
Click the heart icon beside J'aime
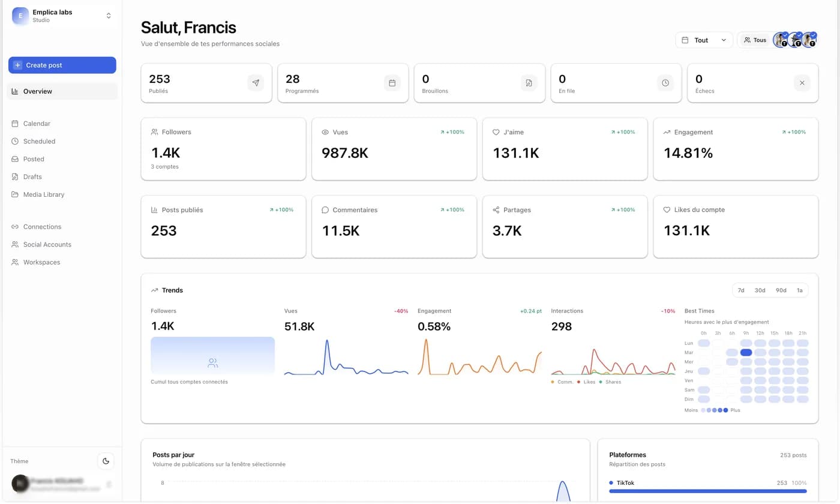click(x=496, y=132)
